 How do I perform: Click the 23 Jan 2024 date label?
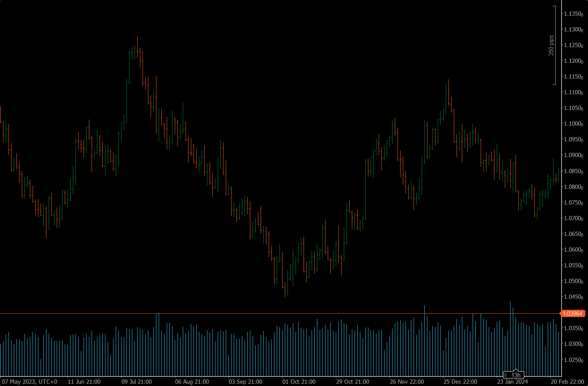click(512, 382)
